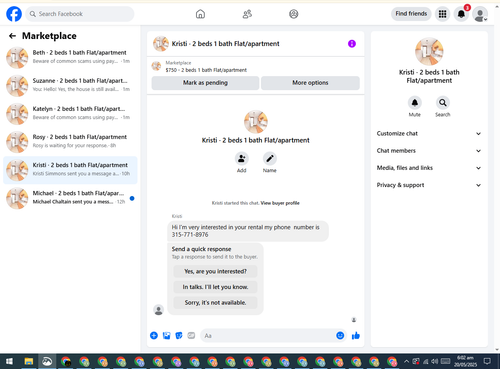
Task: Open the $750 listing in chat header
Action: coord(206,70)
